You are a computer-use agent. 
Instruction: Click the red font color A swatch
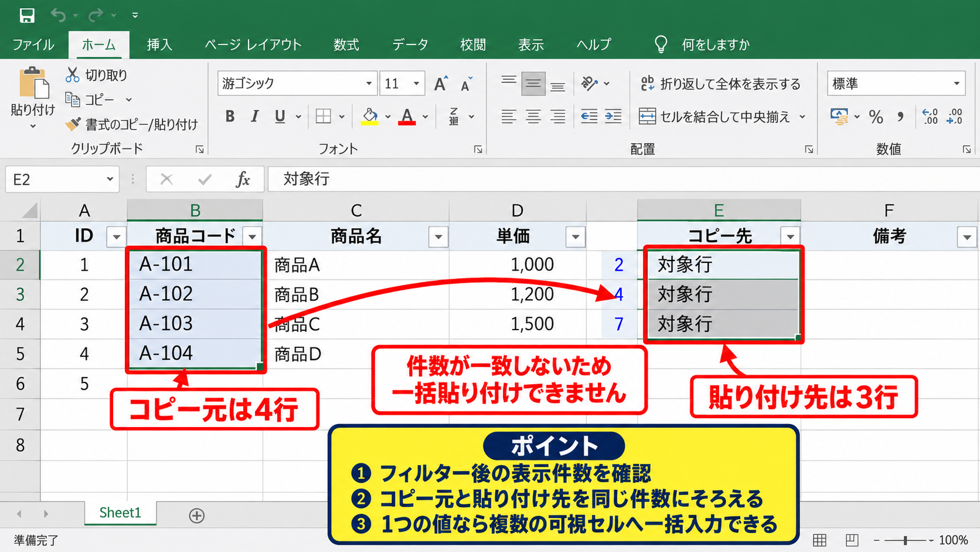(x=407, y=116)
